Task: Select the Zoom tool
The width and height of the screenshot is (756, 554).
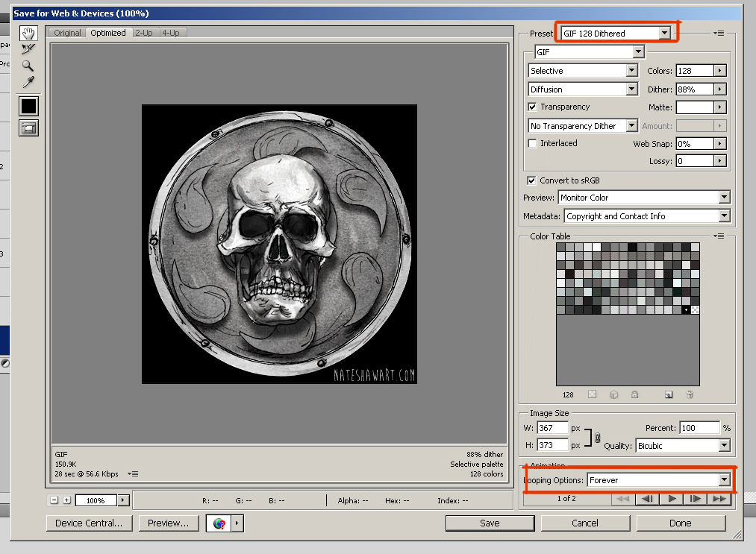Action: 28,66
